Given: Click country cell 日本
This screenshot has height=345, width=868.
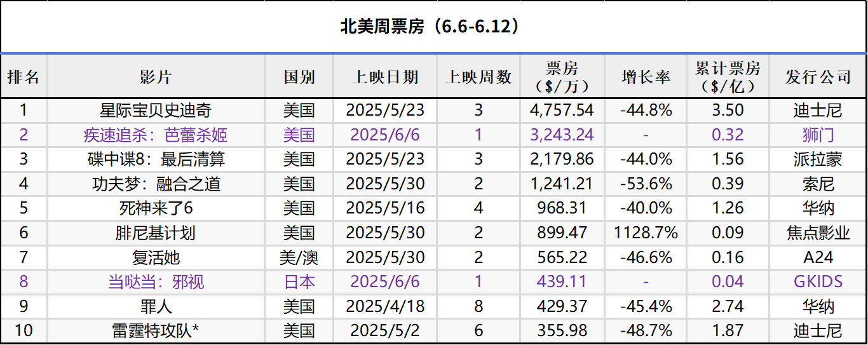Looking at the screenshot, I should (299, 282).
